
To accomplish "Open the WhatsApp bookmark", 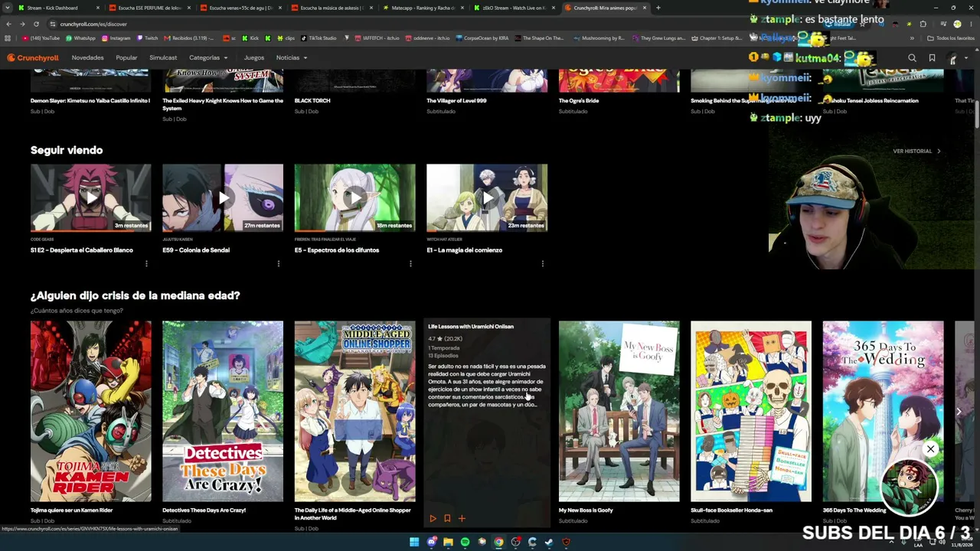I will pos(80,37).
